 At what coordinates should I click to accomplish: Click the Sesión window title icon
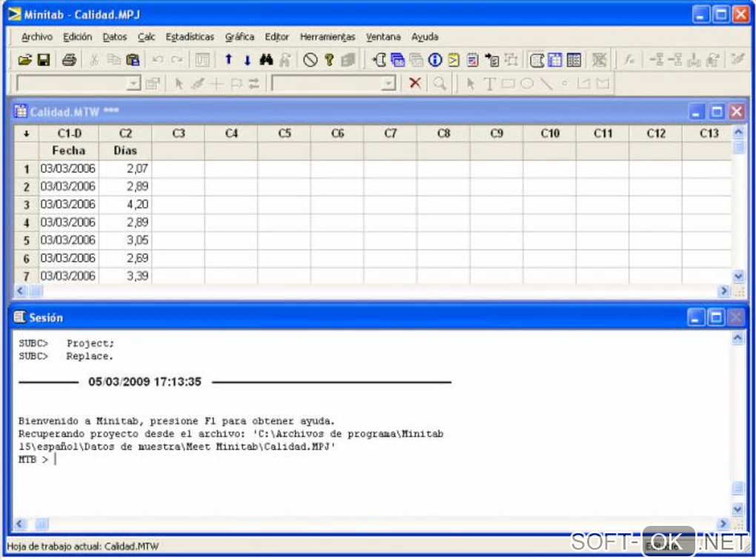click(x=19, y=317)
